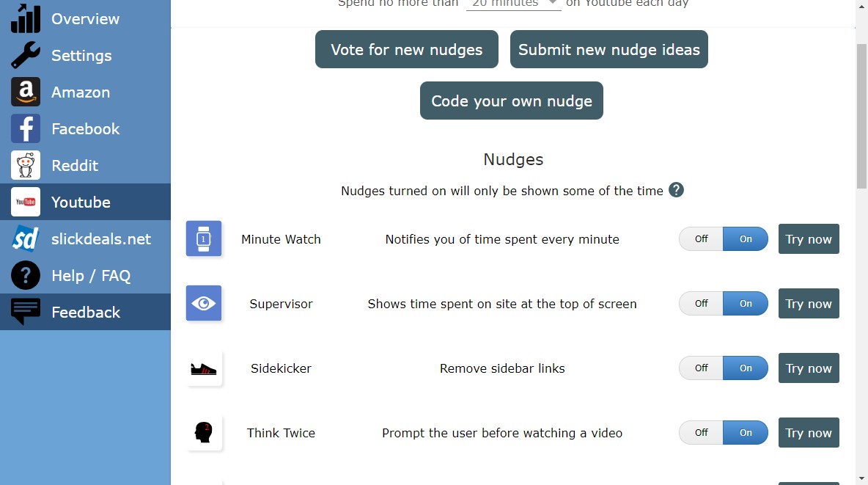868x485 pixels.
Task: Click the question mark help bubble
Action: [676, 190]
